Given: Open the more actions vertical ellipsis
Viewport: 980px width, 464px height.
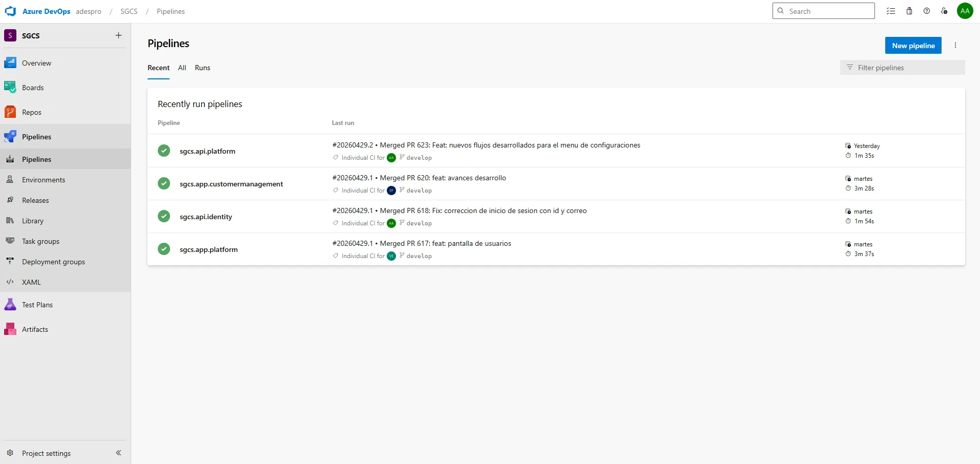Looking at the screenshot, I should 955,46.
